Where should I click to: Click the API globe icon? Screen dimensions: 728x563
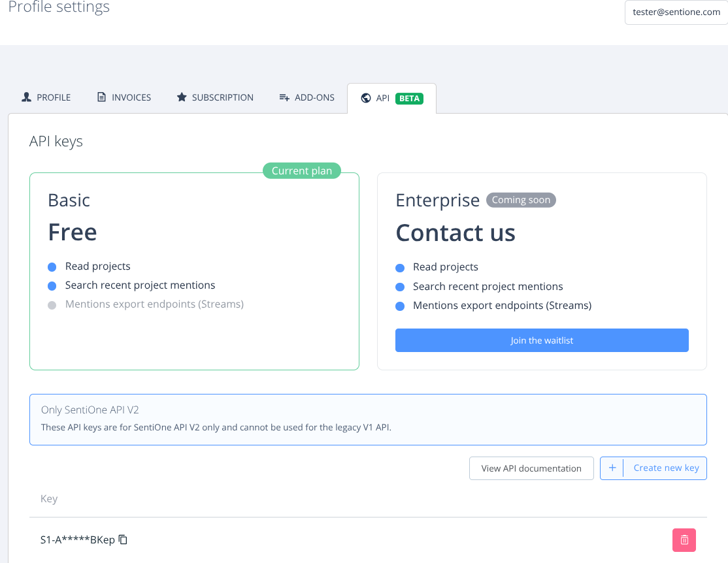pos(366,98)
